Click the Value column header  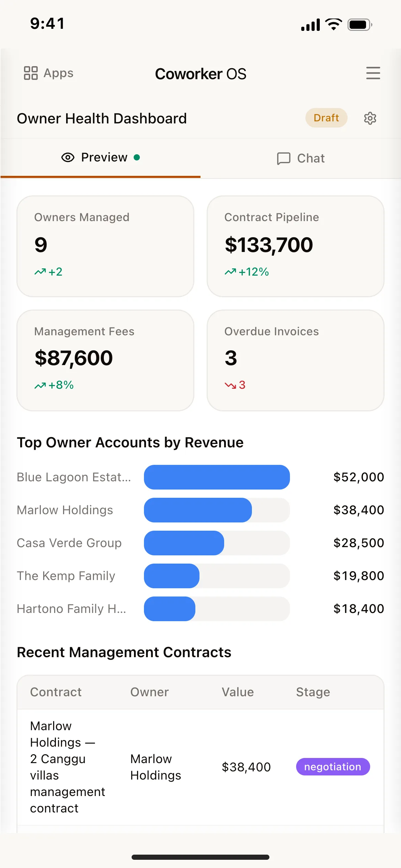coord(238,692)
